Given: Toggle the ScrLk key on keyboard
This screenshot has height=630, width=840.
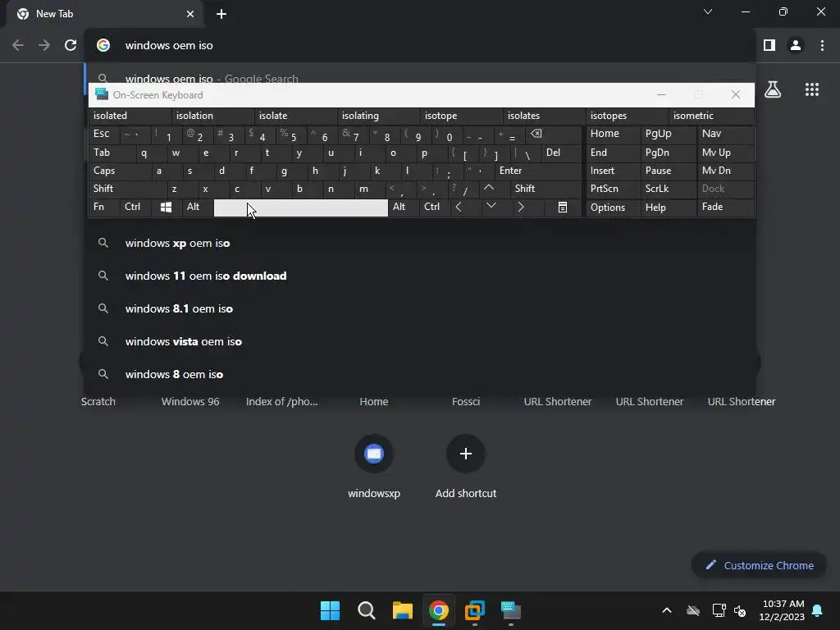Looking at the screenshot, I should coord(668,189).
